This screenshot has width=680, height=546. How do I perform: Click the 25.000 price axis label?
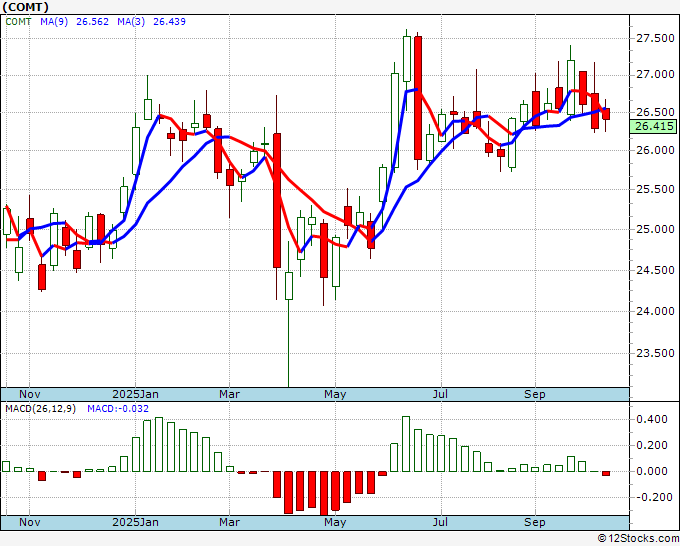pyautogui.click(x=655, y=229)
